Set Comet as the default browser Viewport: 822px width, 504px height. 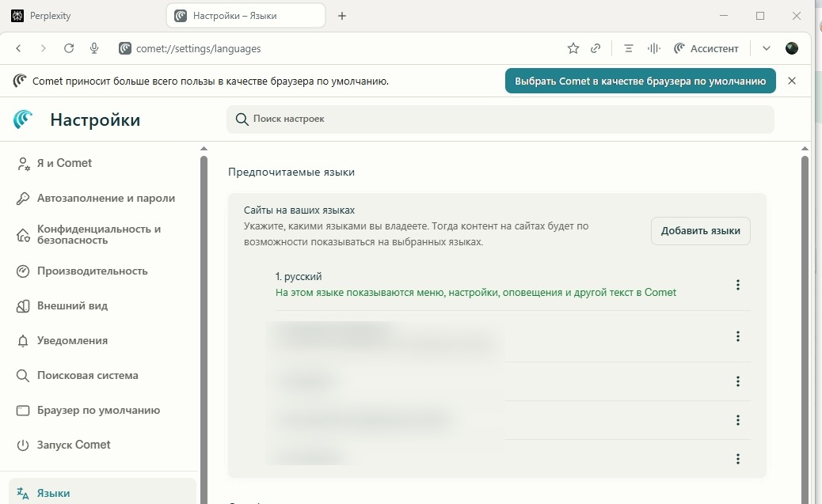pyautogui.click(x=640, y=81)
